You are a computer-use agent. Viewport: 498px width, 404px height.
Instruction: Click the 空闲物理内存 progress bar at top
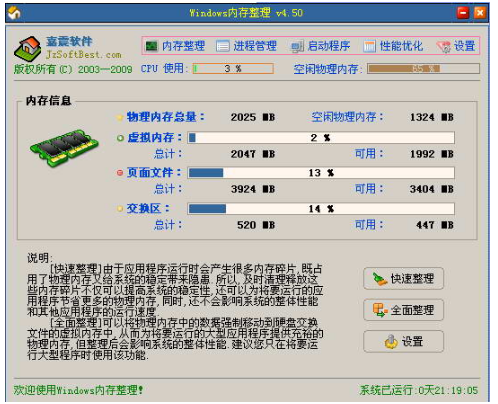423,69
